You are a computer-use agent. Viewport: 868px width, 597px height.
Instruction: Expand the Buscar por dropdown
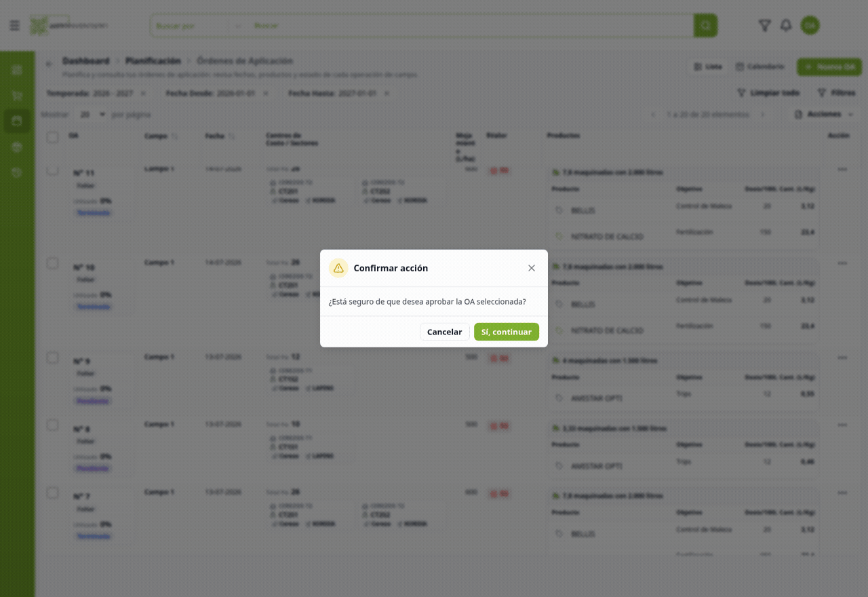point(198,26)
